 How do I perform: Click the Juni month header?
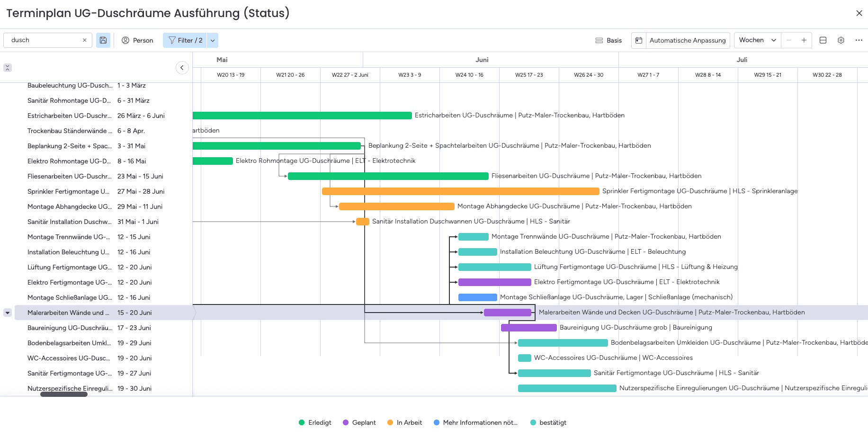click(482, 60)
